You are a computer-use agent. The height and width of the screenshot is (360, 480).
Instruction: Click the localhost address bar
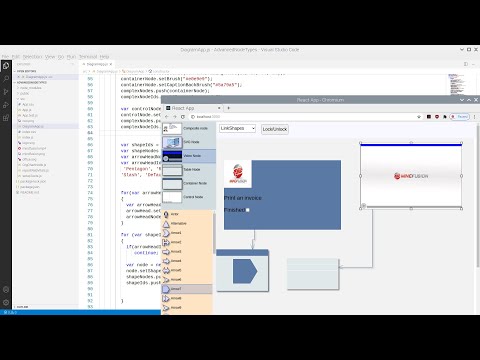coord(305,117)
